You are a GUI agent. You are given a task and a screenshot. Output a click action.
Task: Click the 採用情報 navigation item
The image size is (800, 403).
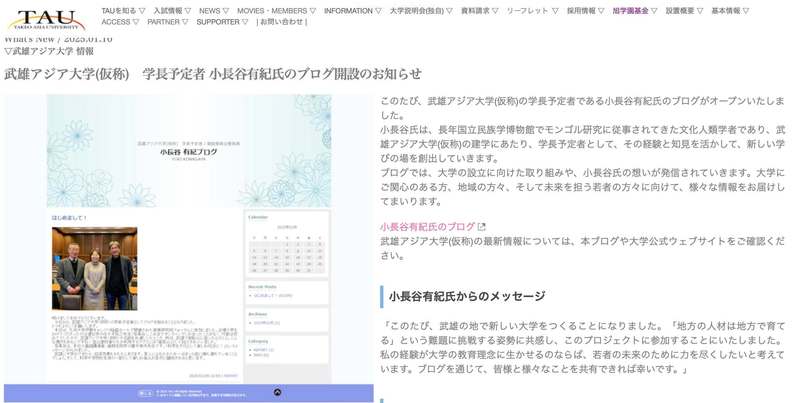586,11
